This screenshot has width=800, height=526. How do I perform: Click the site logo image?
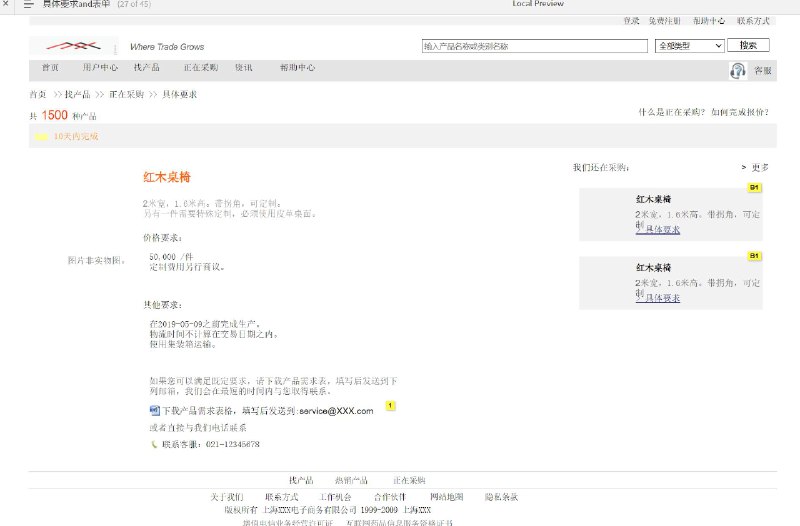[x=73, y=46]
